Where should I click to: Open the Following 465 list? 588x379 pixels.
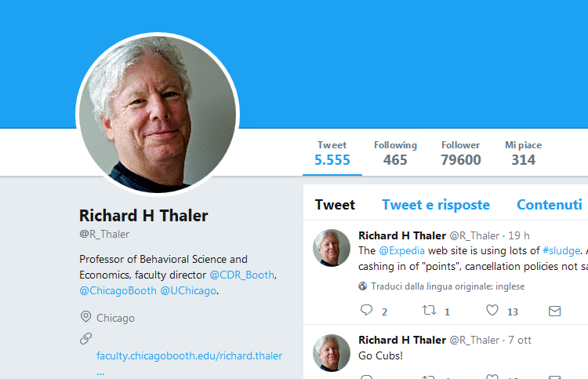click(x=395, y=154)
